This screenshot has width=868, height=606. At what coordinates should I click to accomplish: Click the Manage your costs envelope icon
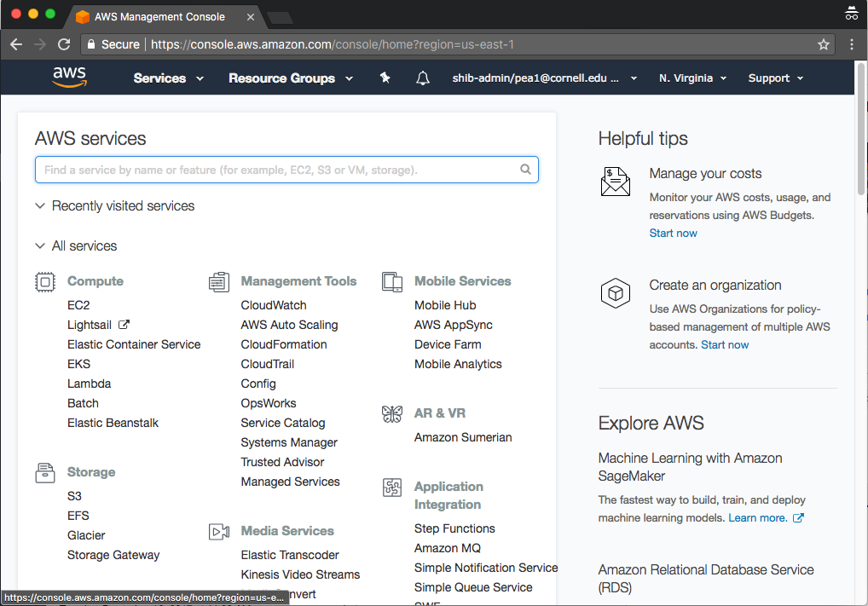point(615,182)
